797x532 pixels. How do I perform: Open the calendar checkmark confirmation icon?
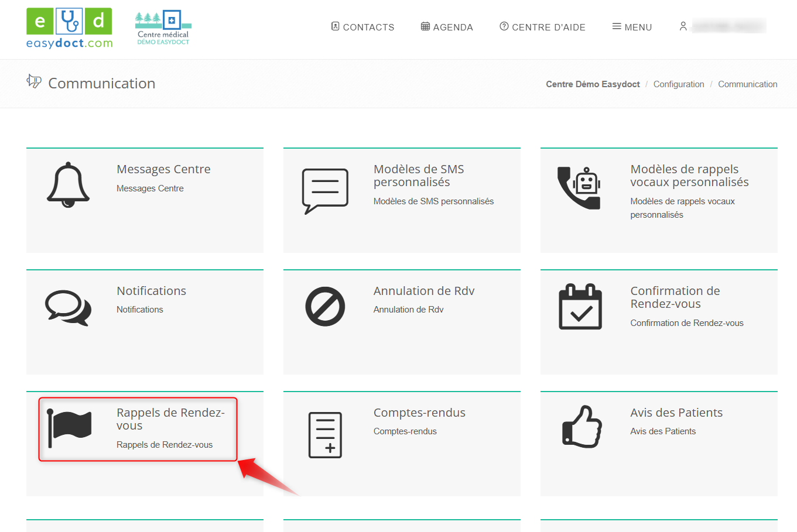click(x=580, y=307)
